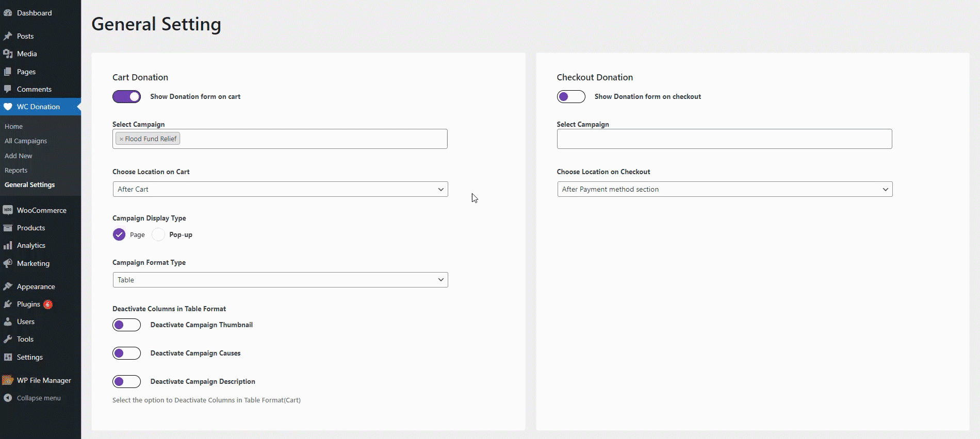Click the Plugins plug icon
Viewport: 980px width, 439px height.
pos(8,304)
